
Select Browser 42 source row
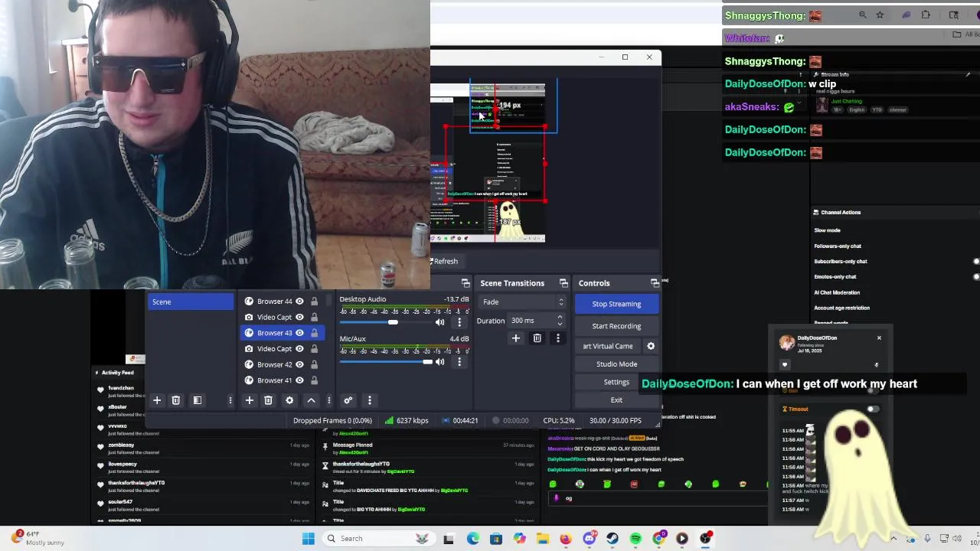coord(283,364)
